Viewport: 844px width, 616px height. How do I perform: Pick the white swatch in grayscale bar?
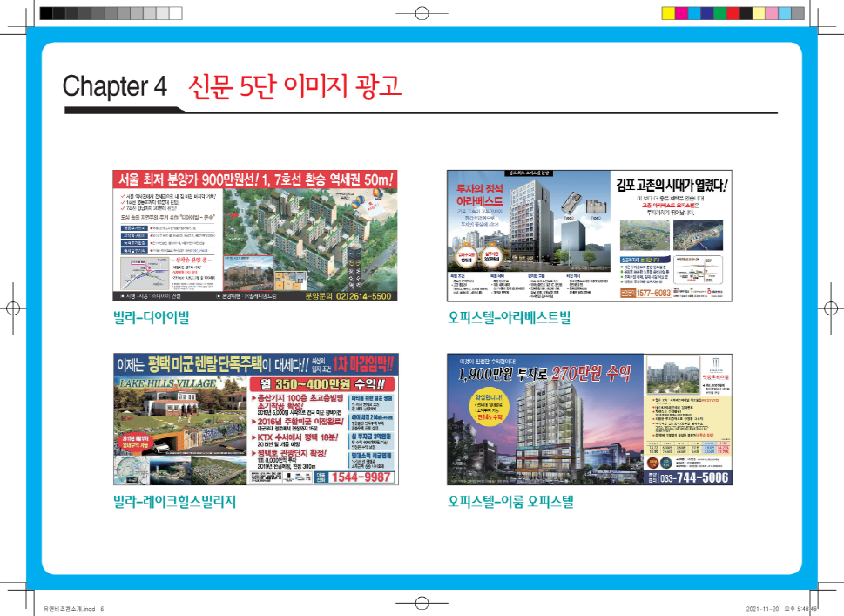[176, 13]
